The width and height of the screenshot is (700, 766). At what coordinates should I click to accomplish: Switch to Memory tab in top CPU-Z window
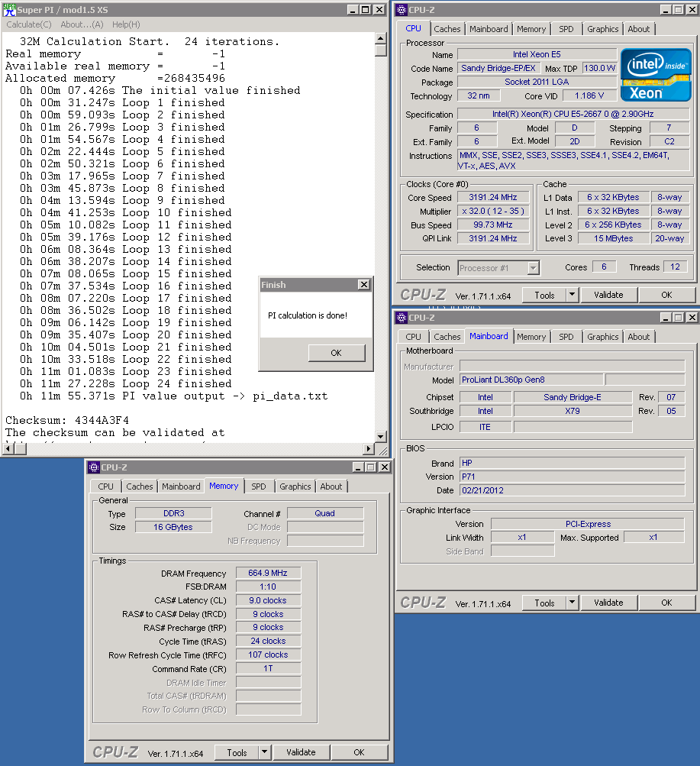point(531,29)
